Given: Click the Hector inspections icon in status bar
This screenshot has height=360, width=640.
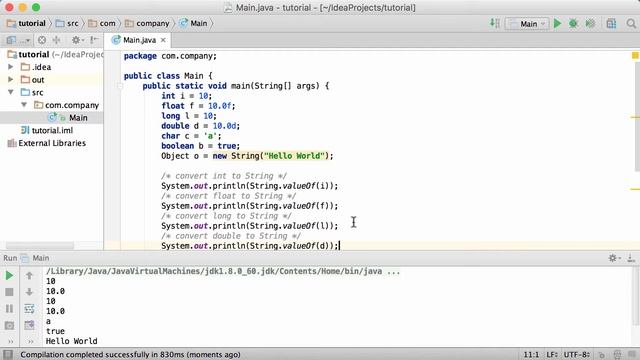Looking at the screenshot, I should 617,355.
